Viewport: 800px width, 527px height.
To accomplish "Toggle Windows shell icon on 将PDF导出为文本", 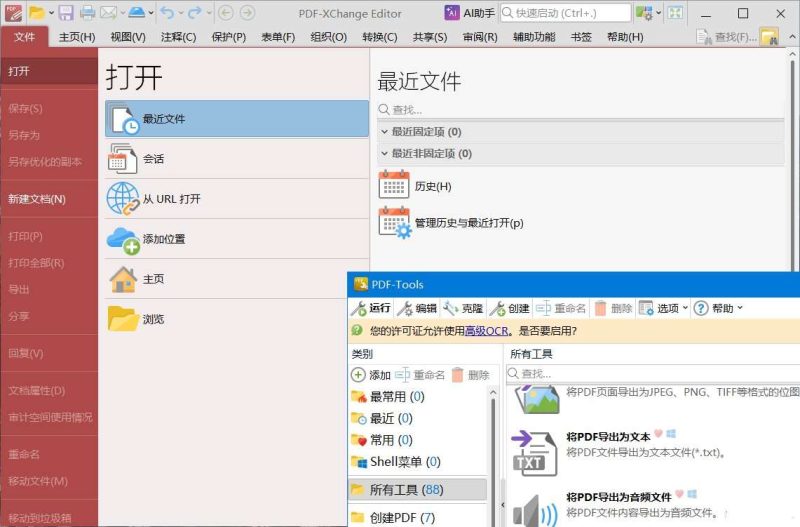I will tap(671, 434).
